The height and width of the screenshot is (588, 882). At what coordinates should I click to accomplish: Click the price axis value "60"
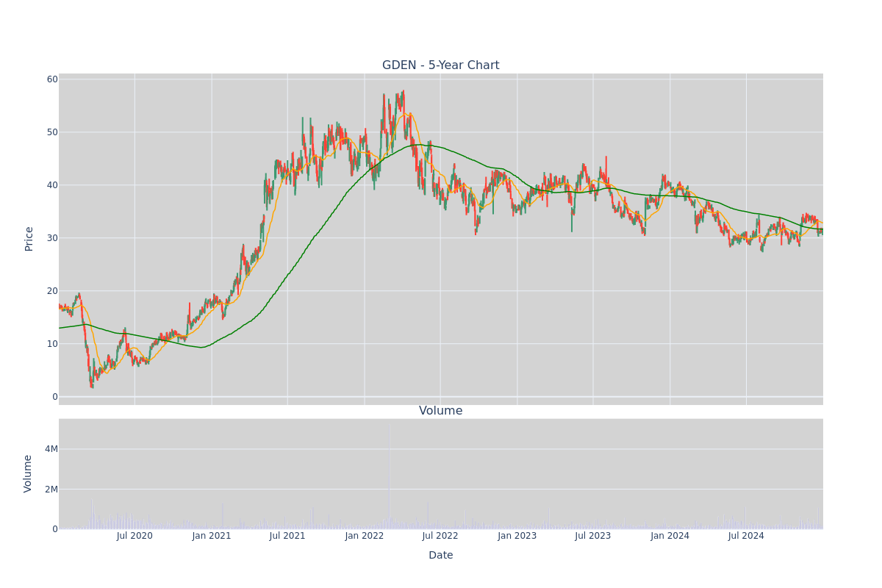click(x=52, y=79)
